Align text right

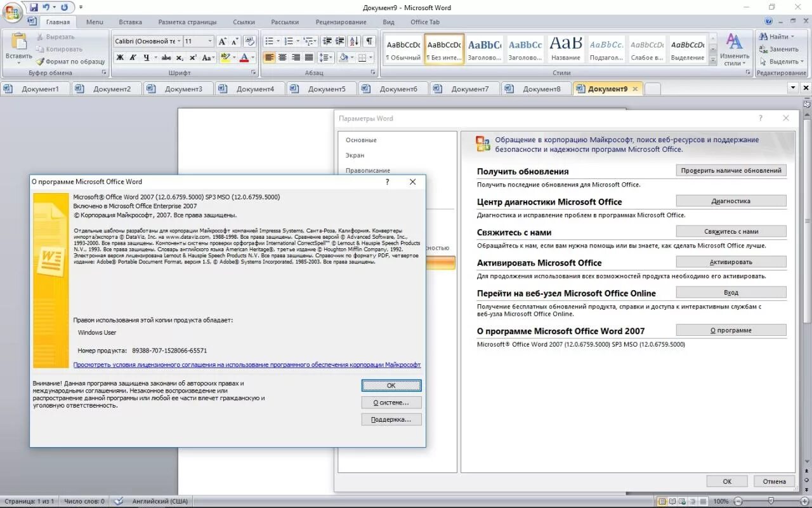(296, 57)
